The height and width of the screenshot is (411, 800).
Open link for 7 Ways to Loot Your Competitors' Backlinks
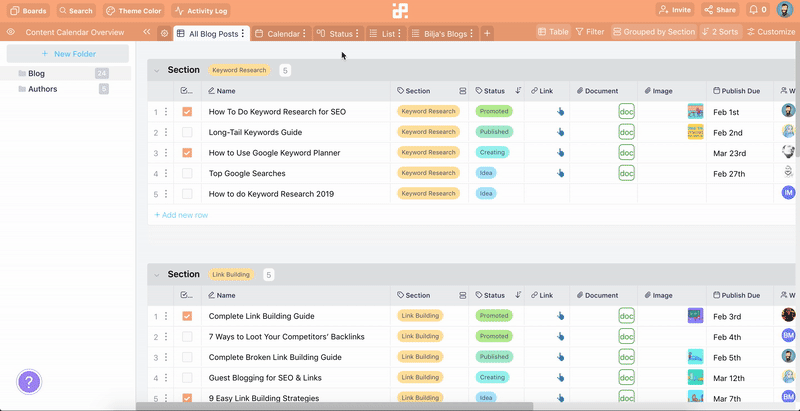pos(560,337)
